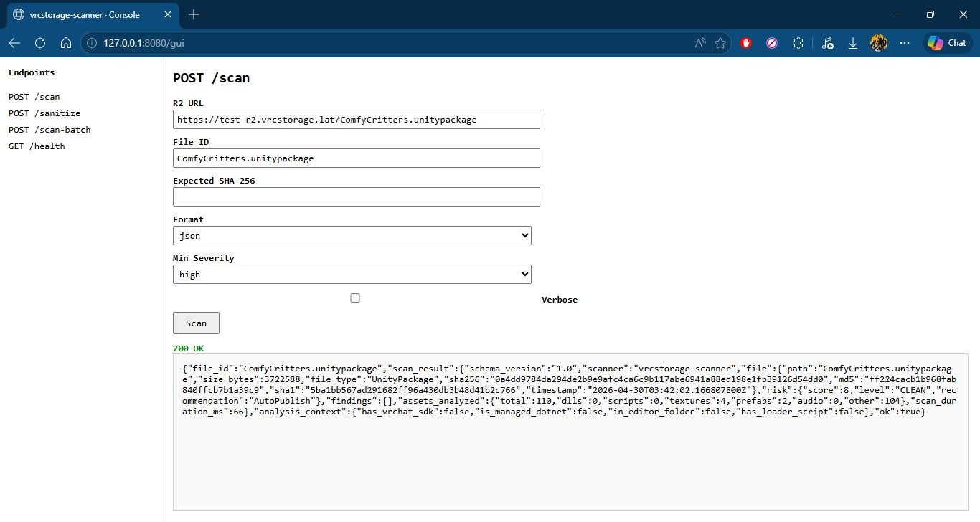Open the browser home page
980x522 pixels.
coord(65,43)
